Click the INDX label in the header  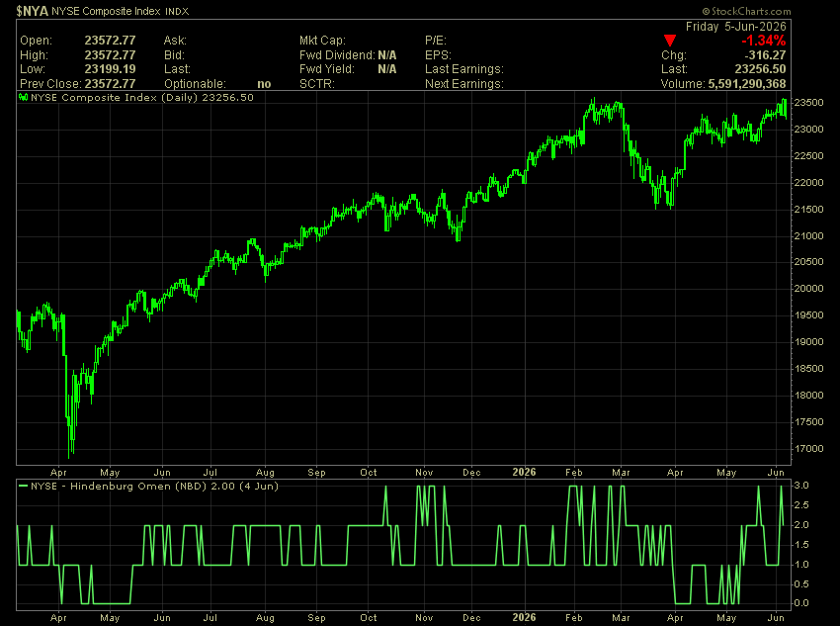click(x=177, y=11)
